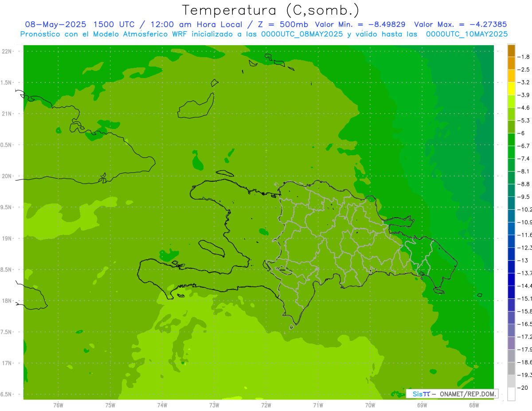Pick the yellow swatch between -3.2 and -3.9
This screenshot has height=411, width=532.
click(x=511, y=89)
